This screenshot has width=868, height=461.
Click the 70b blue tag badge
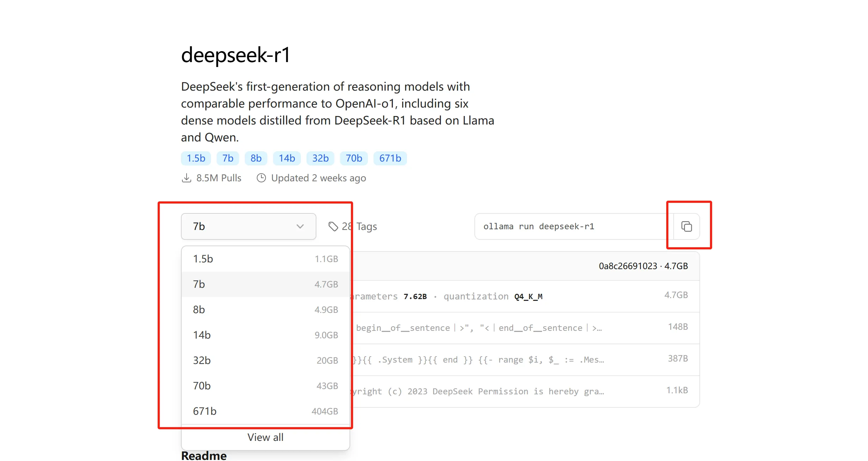pyautogui.click(x=354, y=158)
